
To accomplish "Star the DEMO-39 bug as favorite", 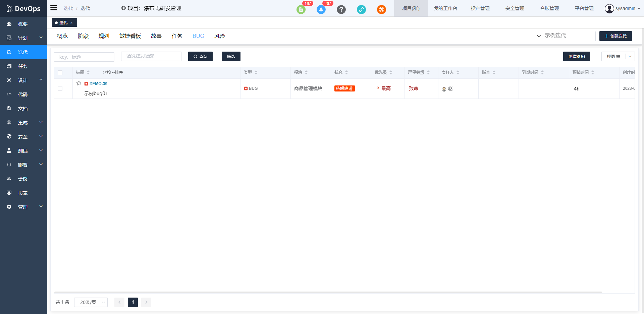I will tap(79, 83).
